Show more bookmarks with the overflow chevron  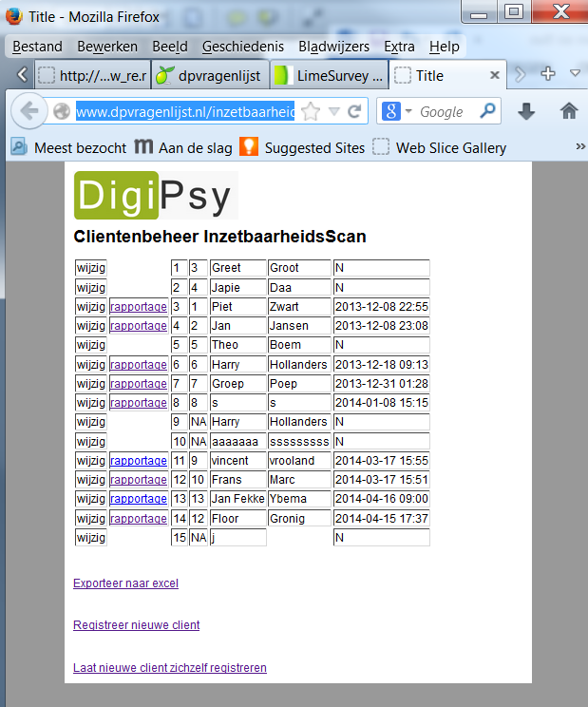point(579,146)
